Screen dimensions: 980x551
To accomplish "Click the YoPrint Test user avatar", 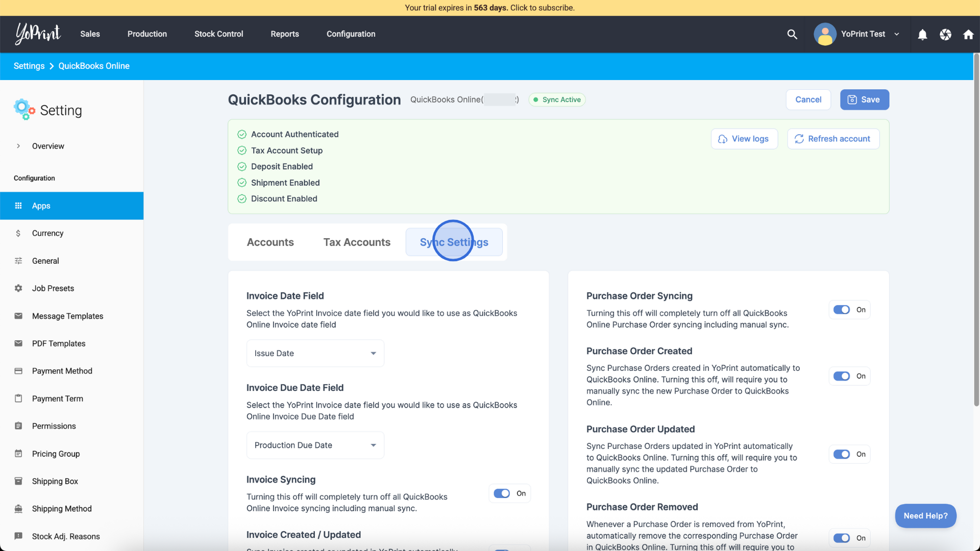I will pyautogui.click(x=825, y=34).
